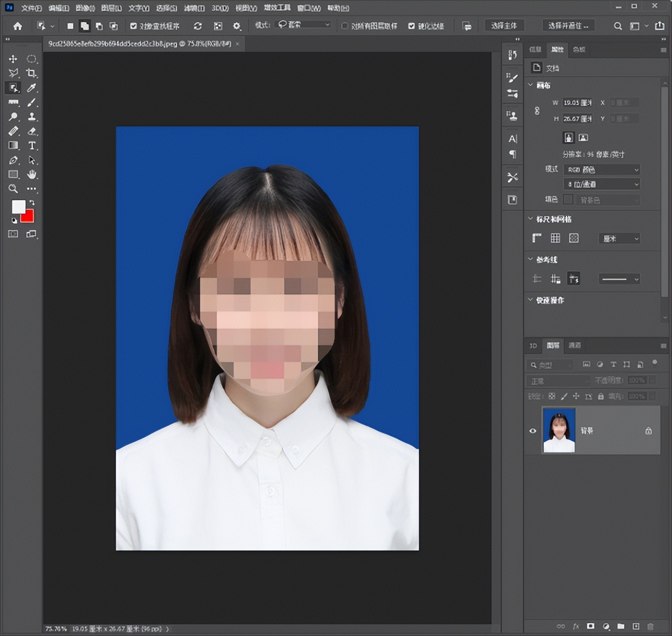Hide the 背景 layer with eye icon
Screen dimensions: 672x636
(533, 431)
